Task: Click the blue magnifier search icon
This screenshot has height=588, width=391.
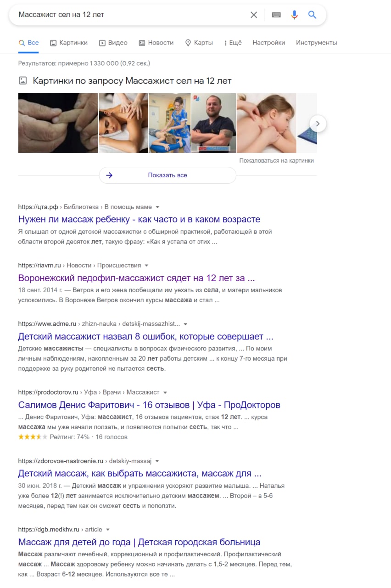Action: click(313, 15)
